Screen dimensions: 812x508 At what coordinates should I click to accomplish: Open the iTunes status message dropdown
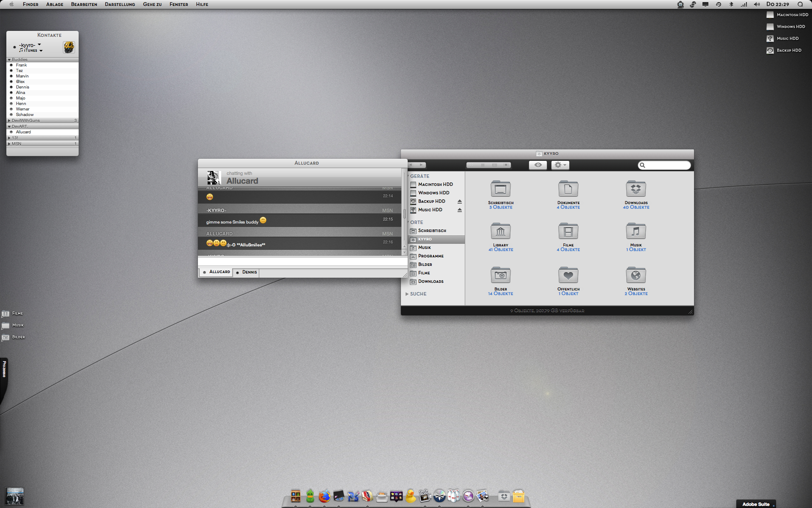click(x=41, y=51)
